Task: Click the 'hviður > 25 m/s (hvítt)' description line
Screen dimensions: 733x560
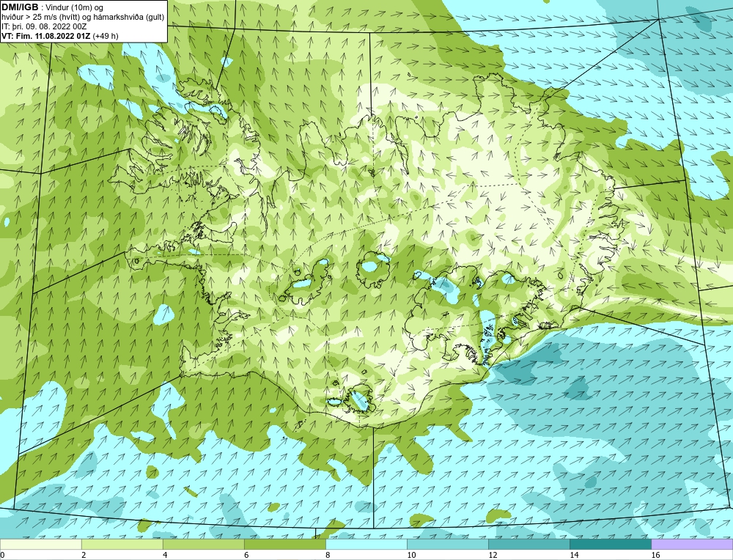Action: pyautogui.click(x=83, y=17)
